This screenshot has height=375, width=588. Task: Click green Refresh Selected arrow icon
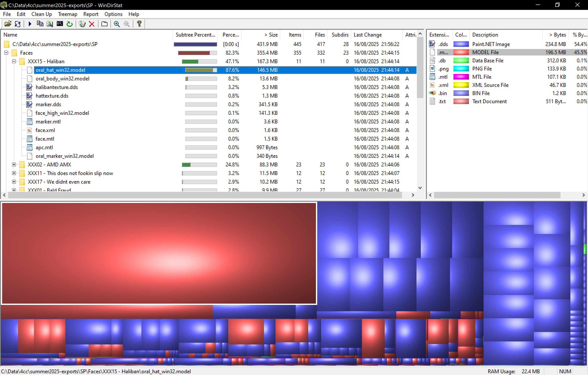[70, 24]
